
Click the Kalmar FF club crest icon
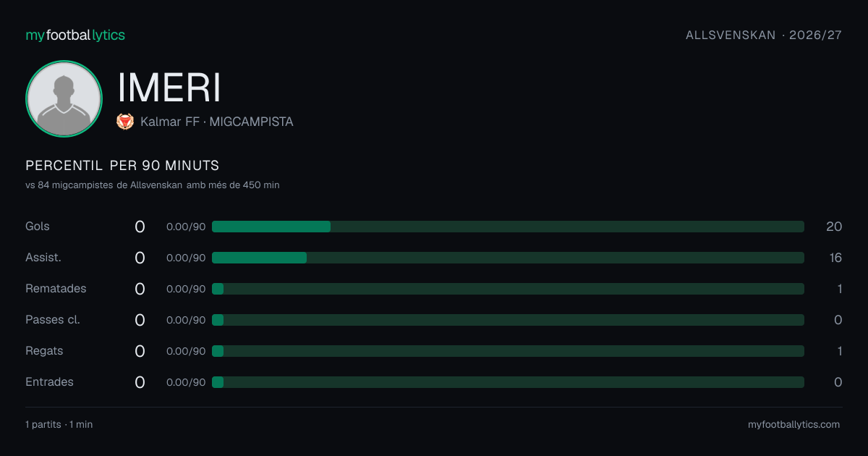(x=125, y=122)
